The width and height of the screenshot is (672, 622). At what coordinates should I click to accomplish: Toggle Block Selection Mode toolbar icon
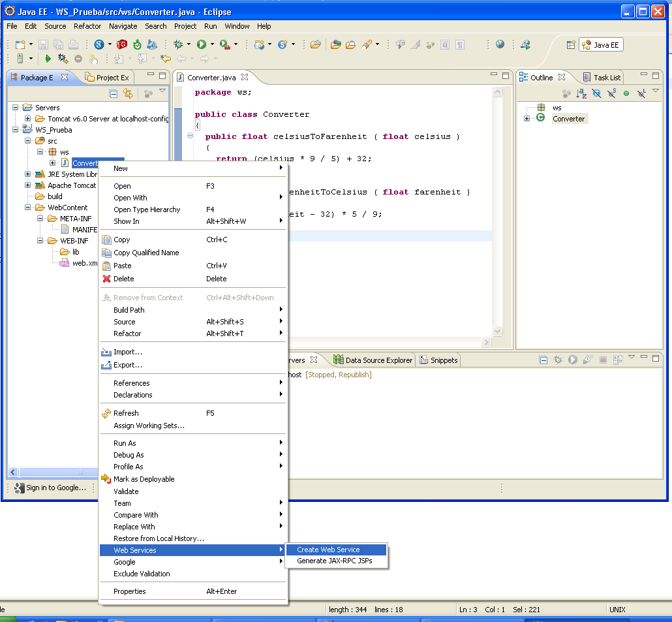tap(445, 44)
